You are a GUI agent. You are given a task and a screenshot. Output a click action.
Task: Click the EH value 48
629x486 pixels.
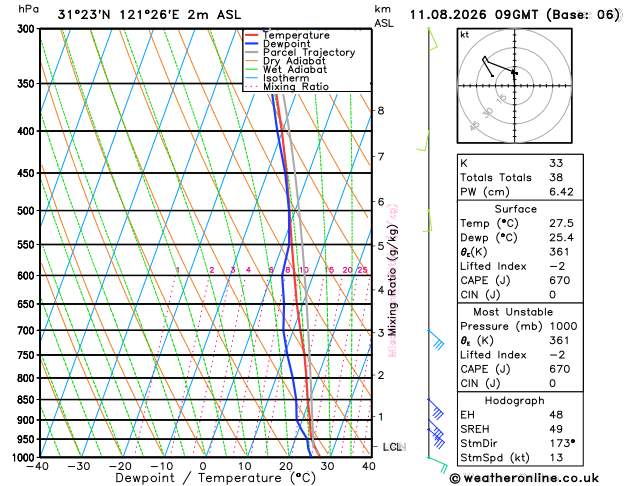pos(556,415)
